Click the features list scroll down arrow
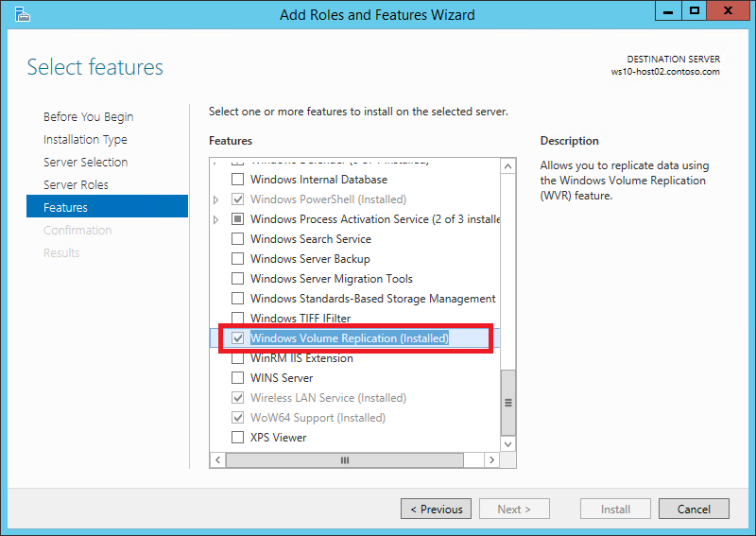The width and height of the screenshot is (756, 536). [507, 444]
